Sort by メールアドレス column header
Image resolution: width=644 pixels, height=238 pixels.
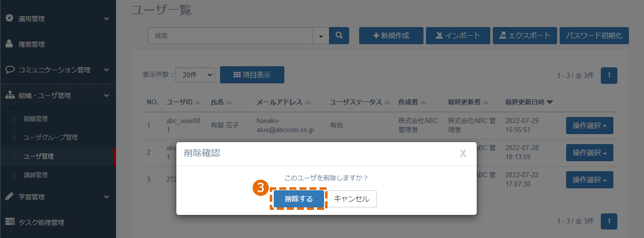point(283,102)
